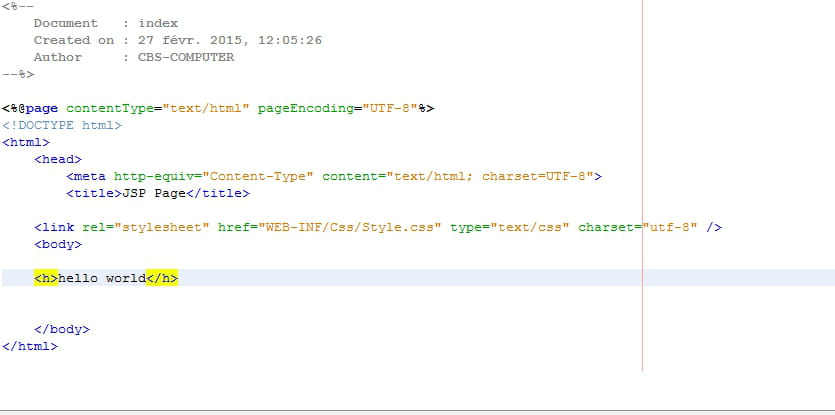Click the charset="utf-8" attribute of link

(x=638, y=227)
